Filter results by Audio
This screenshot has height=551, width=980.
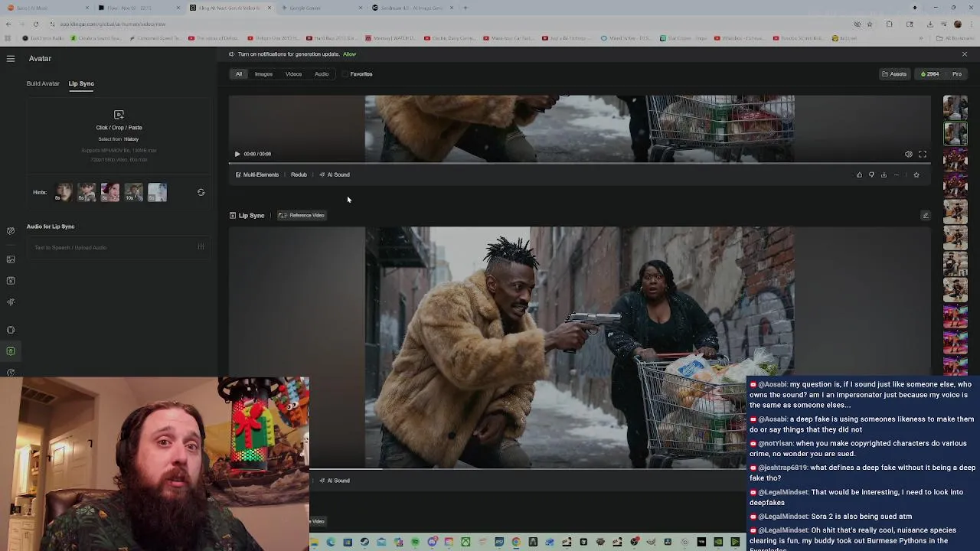coord(322,74)
